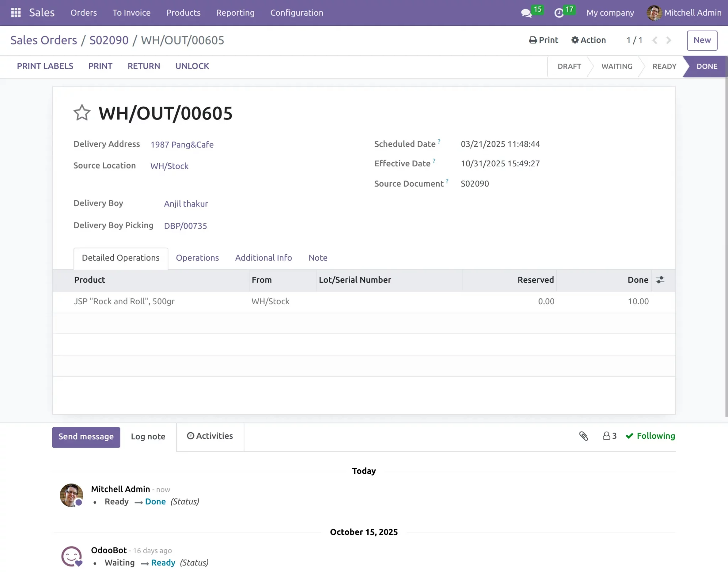The height and width of the screenshot is (572, 728).
Task: Open the column settings adjust icon
Action: click(660, 280)
